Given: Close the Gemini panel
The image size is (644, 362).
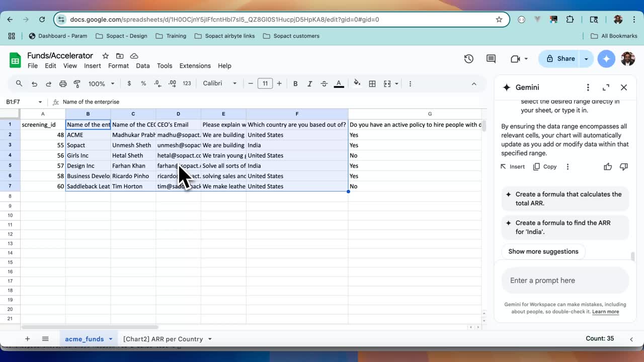Looking at the screenshot, I should tap(624, 87).
